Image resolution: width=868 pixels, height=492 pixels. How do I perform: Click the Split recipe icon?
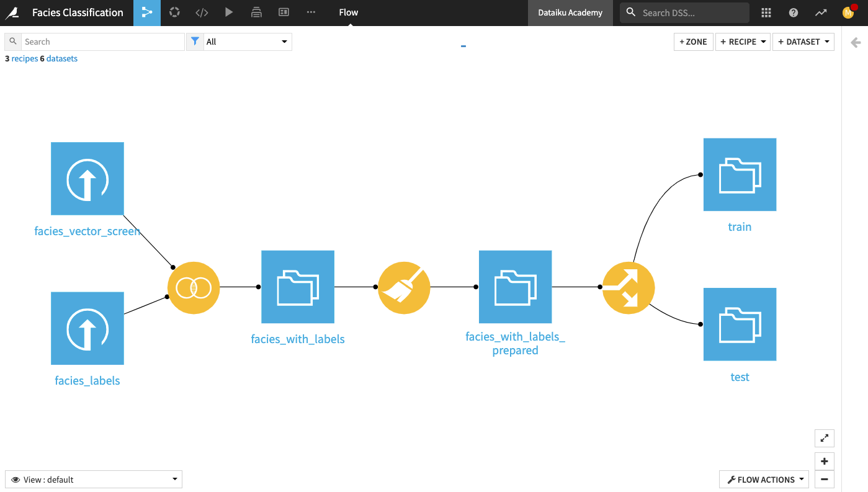629,288
